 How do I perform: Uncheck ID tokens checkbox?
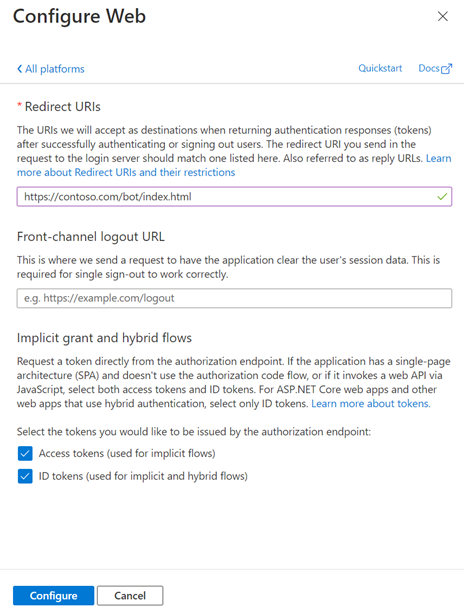[x=25, y=476]
